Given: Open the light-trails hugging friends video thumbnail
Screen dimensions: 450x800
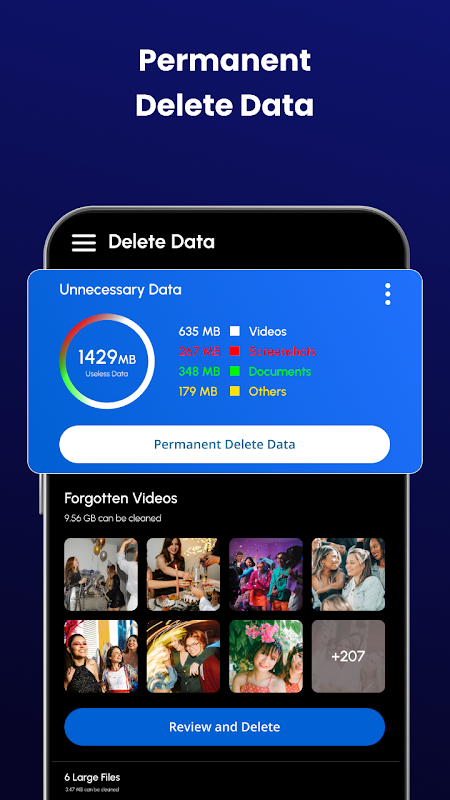Looking at the screenshot, I should coord(184,656).
